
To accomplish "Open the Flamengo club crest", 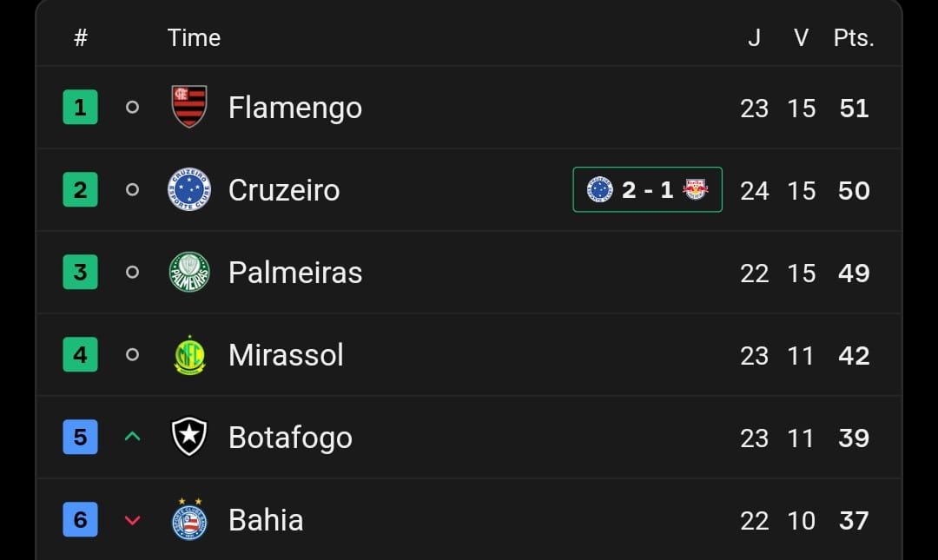I will (189, 107).
